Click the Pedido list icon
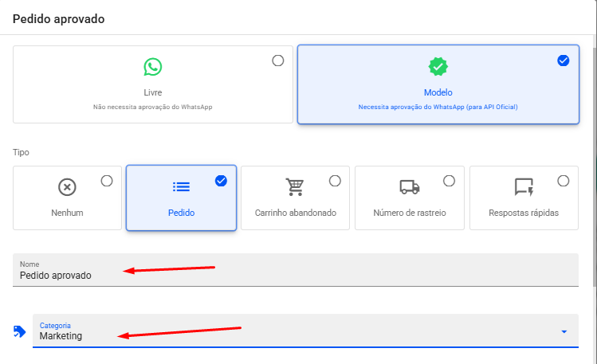Viewport: 597px width, 364px height. [x=181, y=187]
